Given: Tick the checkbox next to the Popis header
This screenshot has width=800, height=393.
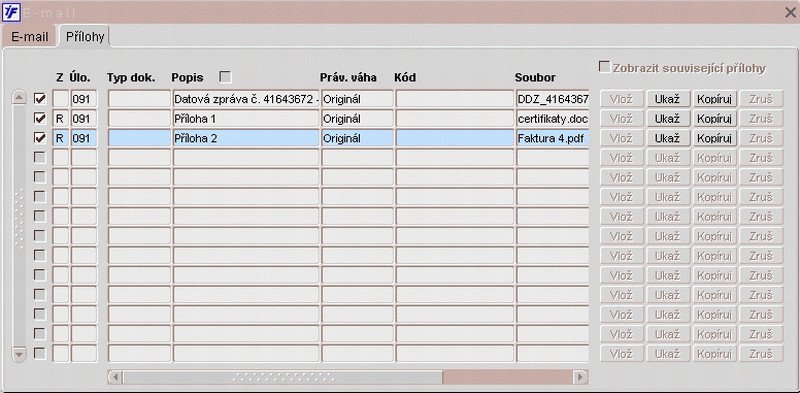Looking at the screenshot, I should point(225,77).
